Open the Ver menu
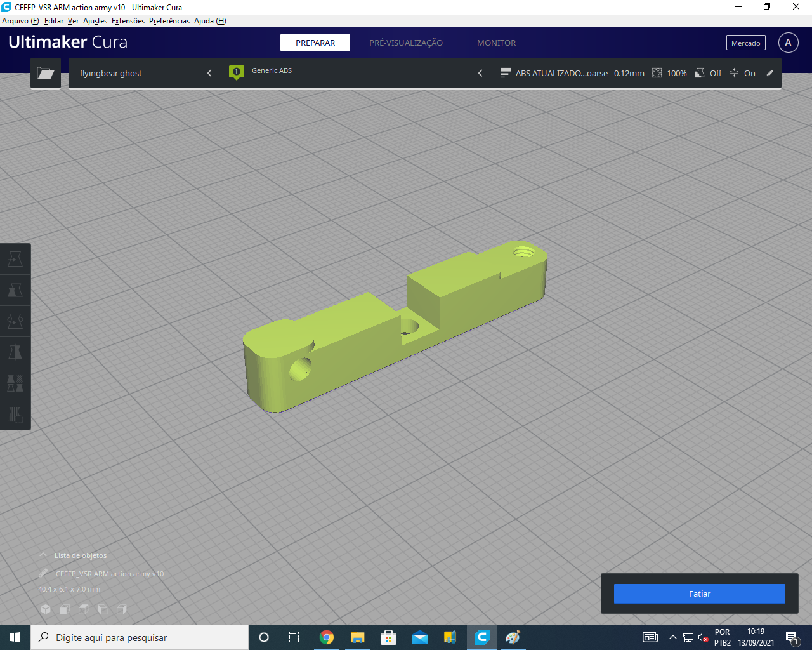The width and height of the screenshot is (812, 650). point(74,21)
